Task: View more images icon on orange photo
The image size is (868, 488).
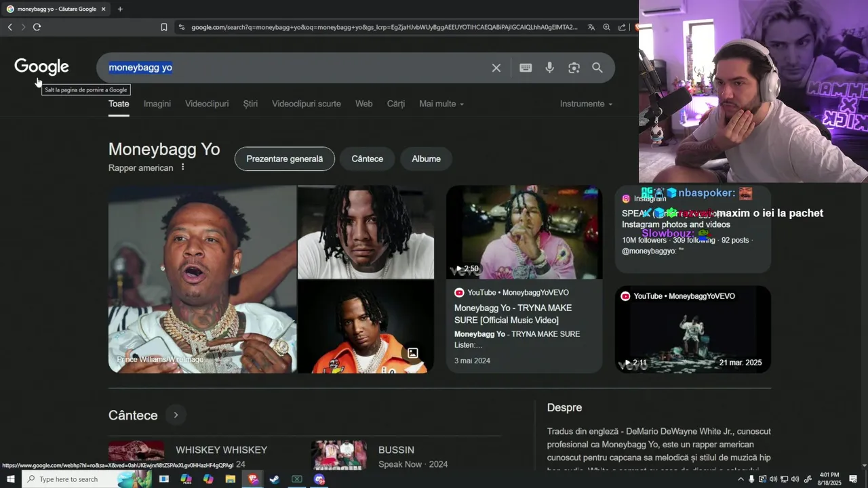Action: tap(412, 353)
